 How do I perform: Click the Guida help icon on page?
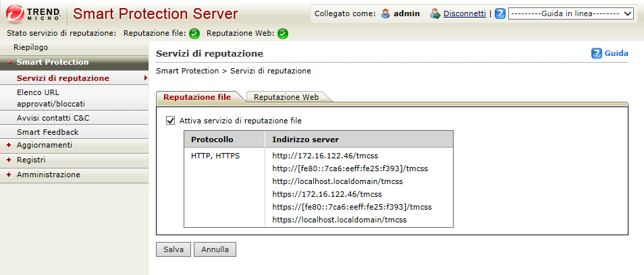(x=597, y=53)
